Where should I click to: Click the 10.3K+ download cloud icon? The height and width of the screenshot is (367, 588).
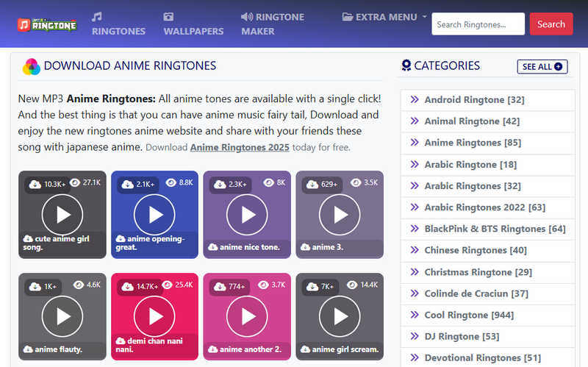[x=35, y=185]
